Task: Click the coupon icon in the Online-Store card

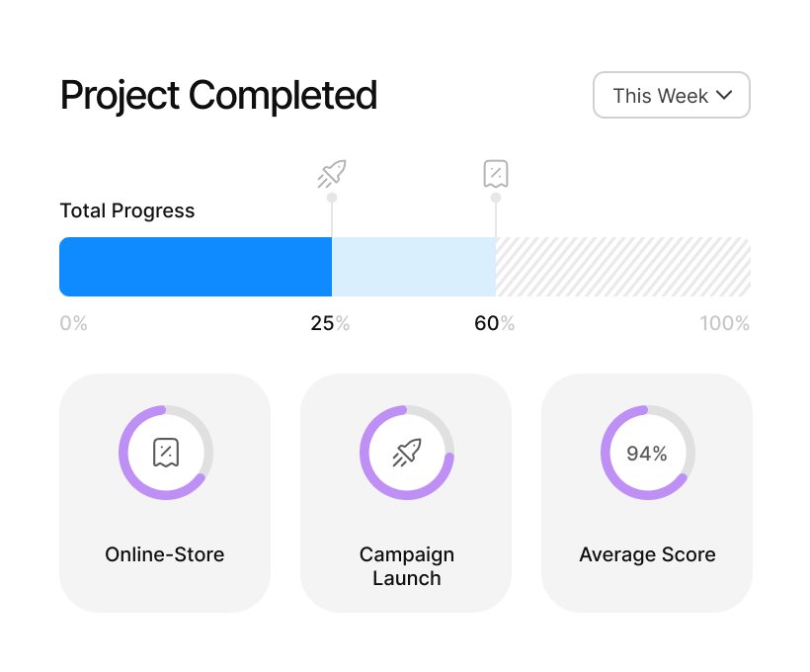Action: pos(166,453)
